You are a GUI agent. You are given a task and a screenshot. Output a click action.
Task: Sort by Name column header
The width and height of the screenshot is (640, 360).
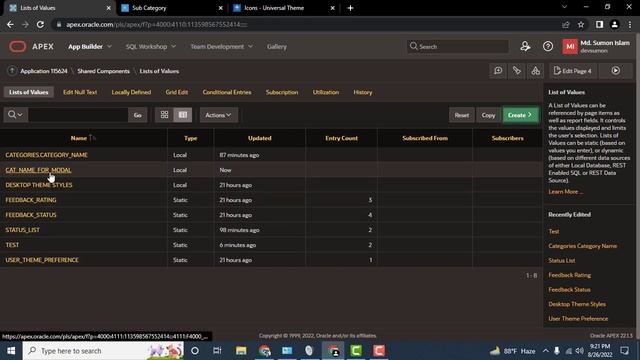coord(79,138)
